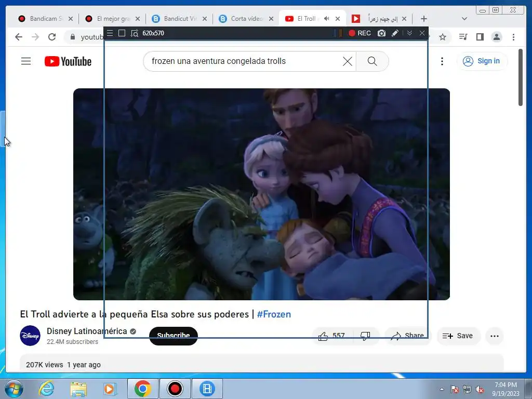This screenshot has width=532, height=399.
Task: Open the network tray icon
Action: click(467, 390)
